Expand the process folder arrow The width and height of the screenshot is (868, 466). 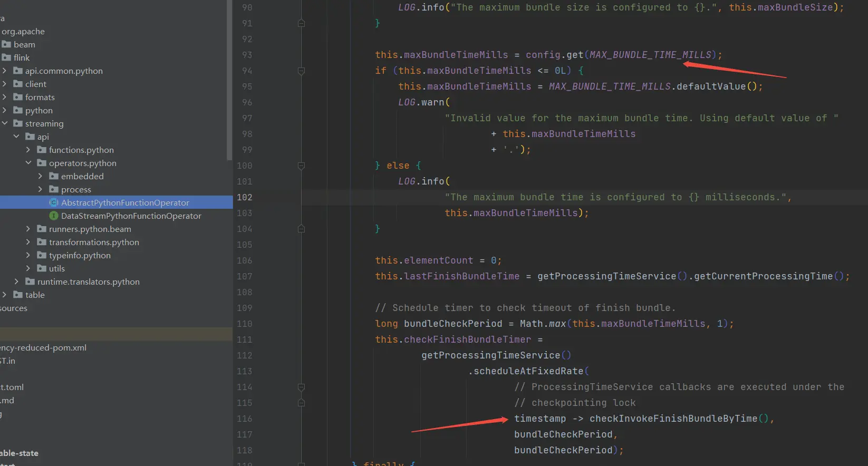[x=41, y=189]
